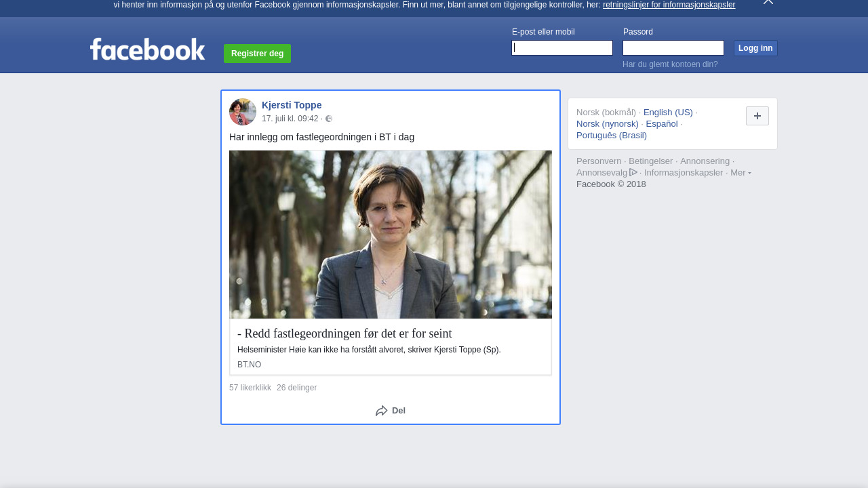Open Kjersti Toppe's profile picture

[243, 112]
